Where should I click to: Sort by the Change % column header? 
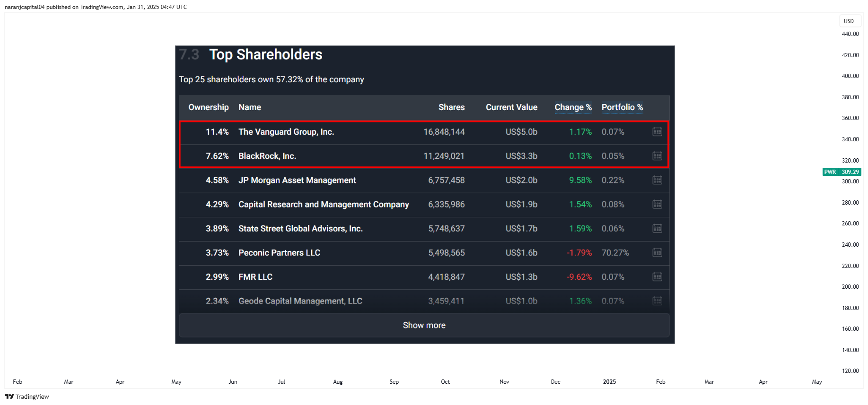[573, 107]
